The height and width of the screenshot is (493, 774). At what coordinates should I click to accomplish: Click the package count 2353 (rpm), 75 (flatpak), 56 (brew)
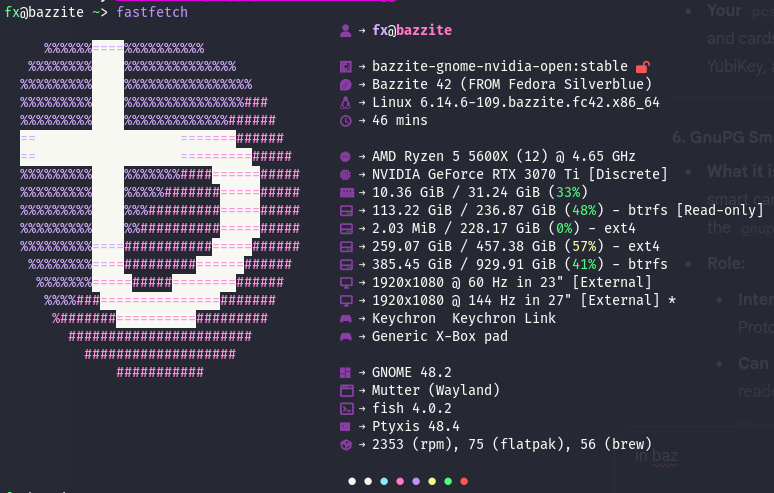[x=512, y=444]
